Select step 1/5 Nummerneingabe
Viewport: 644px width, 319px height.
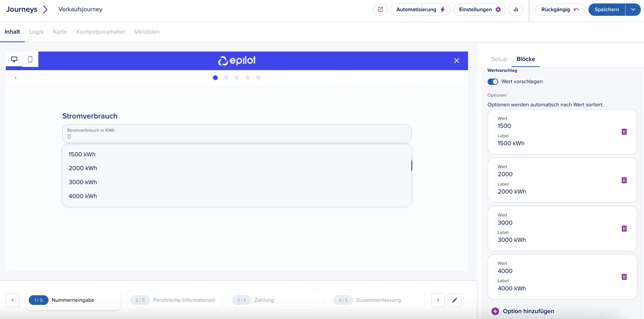click(73, 300)
